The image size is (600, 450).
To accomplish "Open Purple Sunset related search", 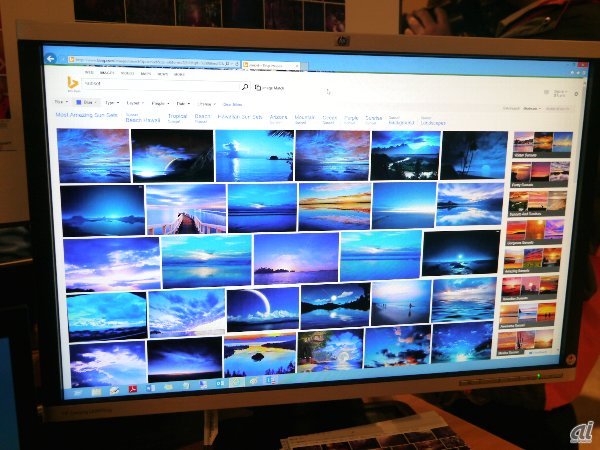I will 351,120.
